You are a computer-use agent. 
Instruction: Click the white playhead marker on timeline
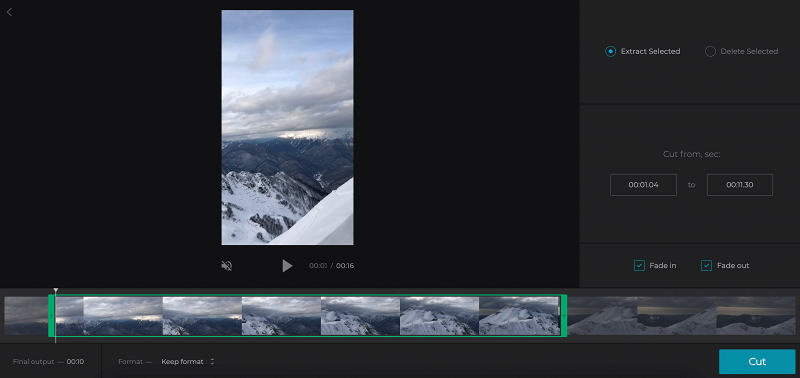[56, 291]
